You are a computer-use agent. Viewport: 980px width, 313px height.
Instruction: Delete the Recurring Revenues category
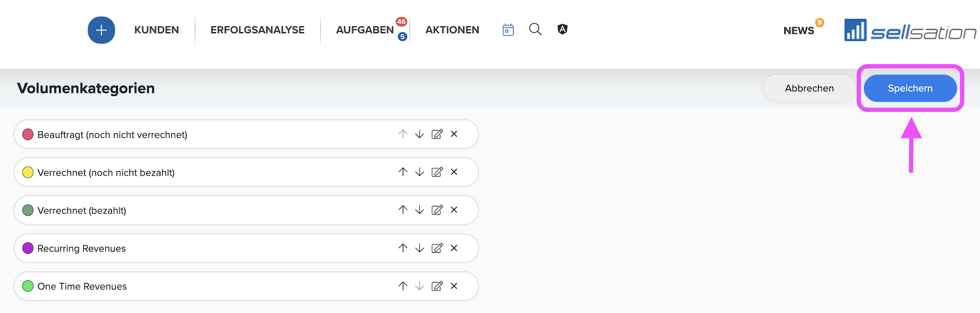454,248
